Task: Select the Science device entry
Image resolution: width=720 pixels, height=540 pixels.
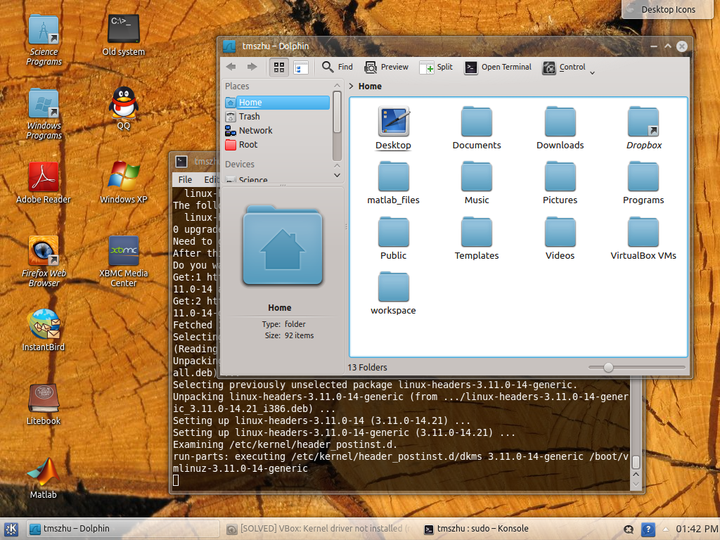Action: (x=277, y=179)
